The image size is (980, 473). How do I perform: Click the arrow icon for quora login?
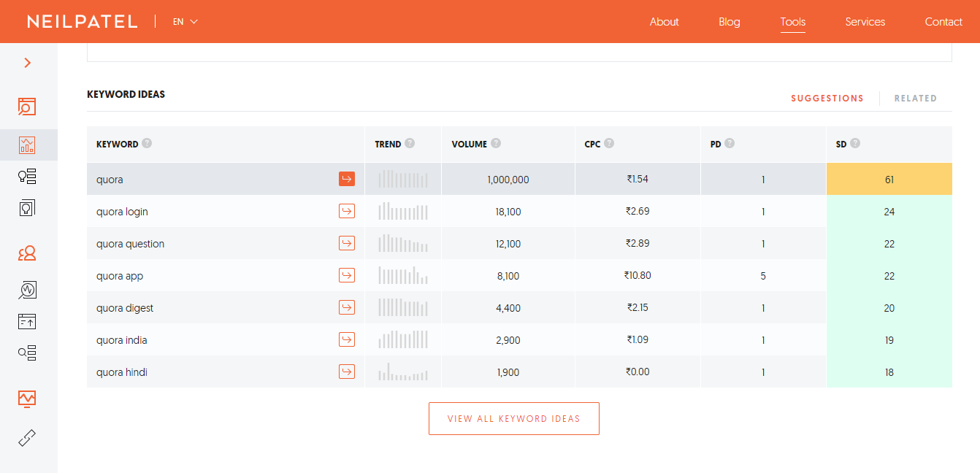click(347, 211)
